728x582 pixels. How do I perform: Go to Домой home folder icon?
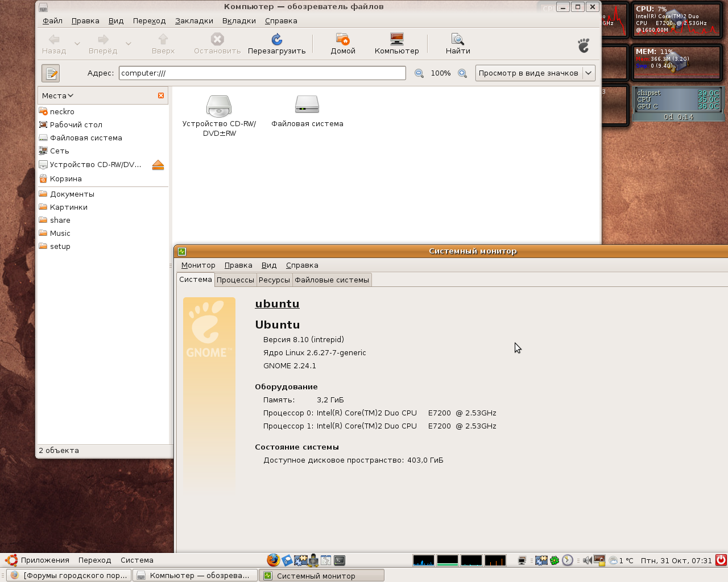click(x=343, y=40)
